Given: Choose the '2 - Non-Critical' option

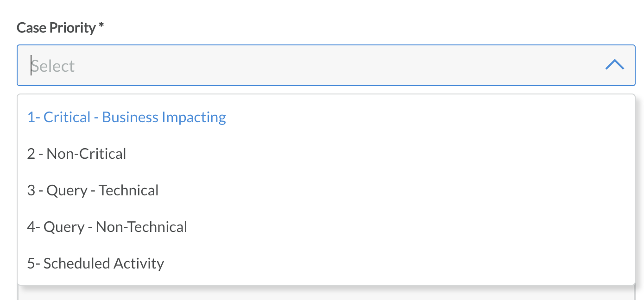Looking at the screenshot, I should click(76, 154).
